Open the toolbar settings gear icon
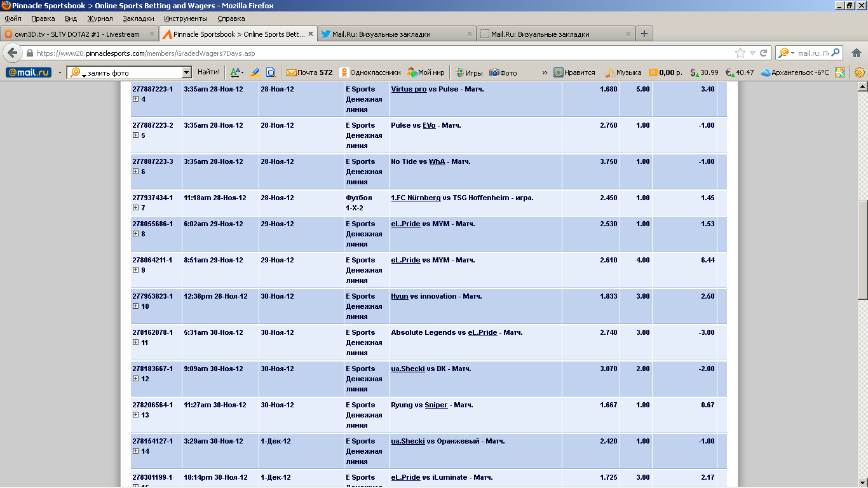 point(860,72)
